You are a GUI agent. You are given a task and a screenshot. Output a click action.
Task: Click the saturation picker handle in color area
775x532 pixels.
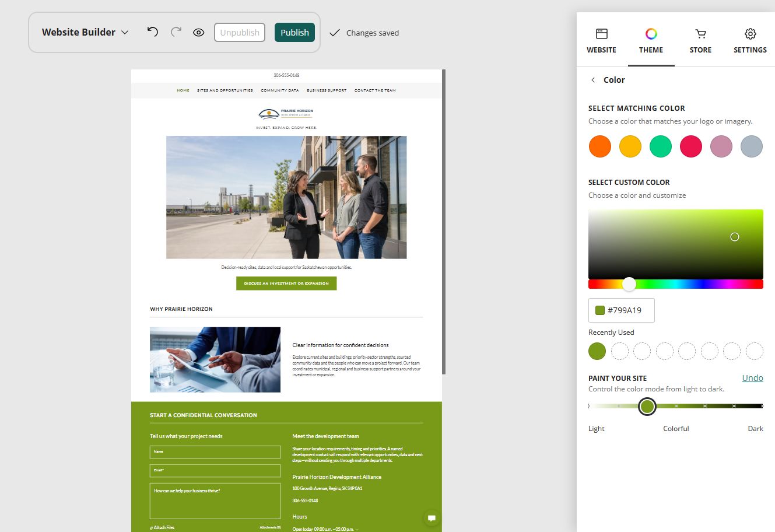(735, 237)
